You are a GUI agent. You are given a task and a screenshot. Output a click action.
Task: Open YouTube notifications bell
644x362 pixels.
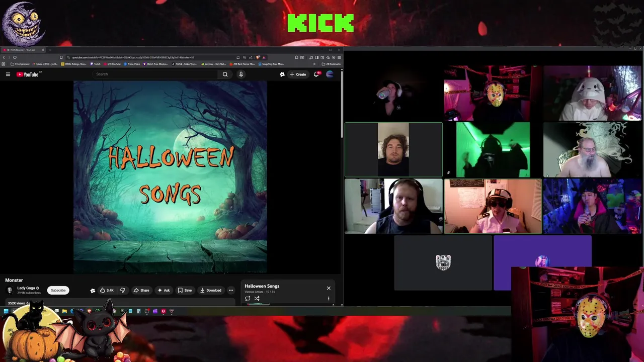click(316, 74)
